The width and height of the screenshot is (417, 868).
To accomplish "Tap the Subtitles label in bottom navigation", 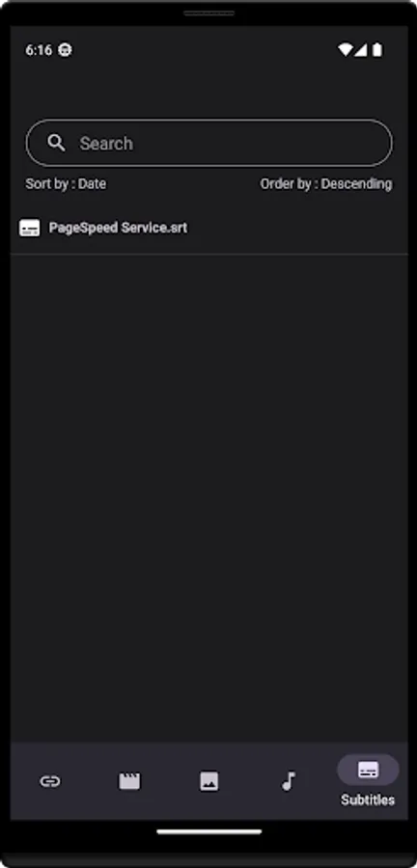I will pos(368,800).
